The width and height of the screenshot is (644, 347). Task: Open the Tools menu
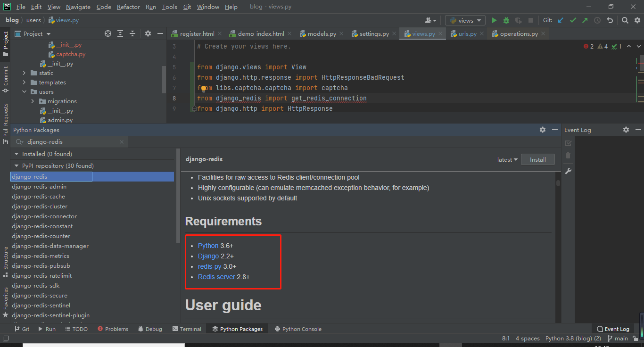(x=170, y=7)
